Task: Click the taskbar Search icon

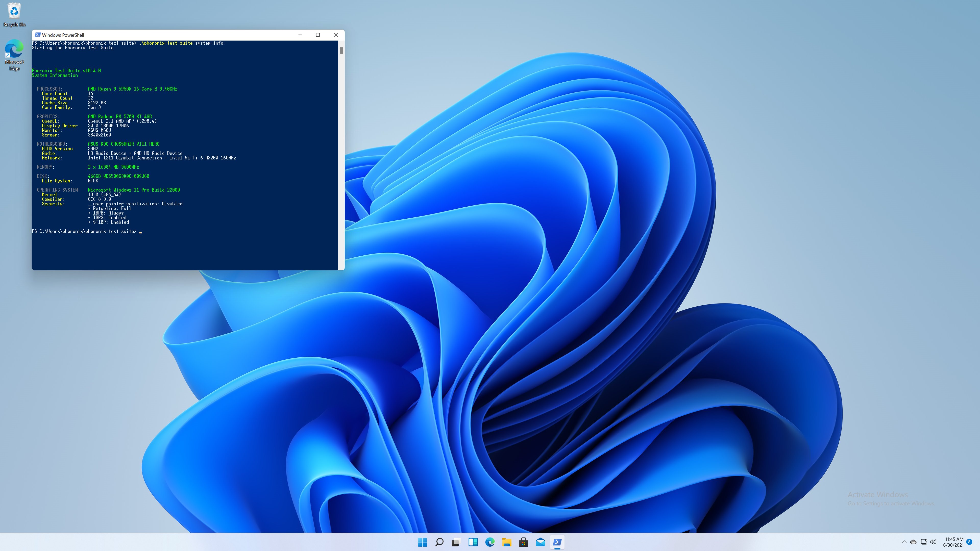Action: [439, 542]
